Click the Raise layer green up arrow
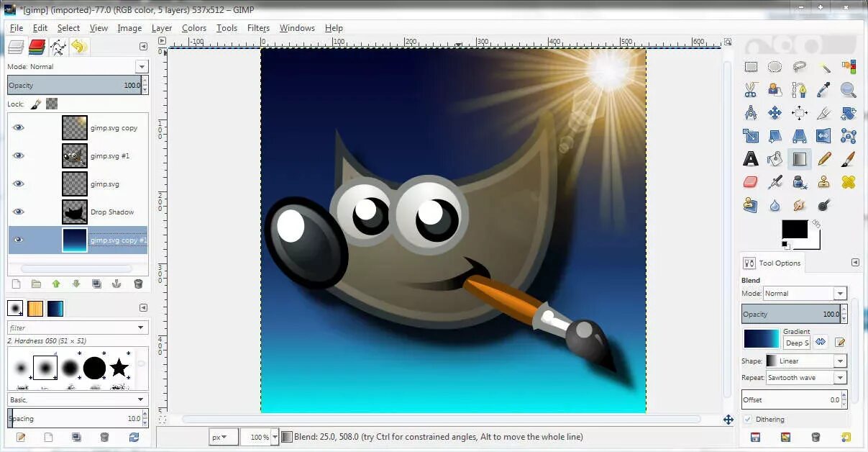The height and width of the screenshot is (452, 868). (56, 284)
